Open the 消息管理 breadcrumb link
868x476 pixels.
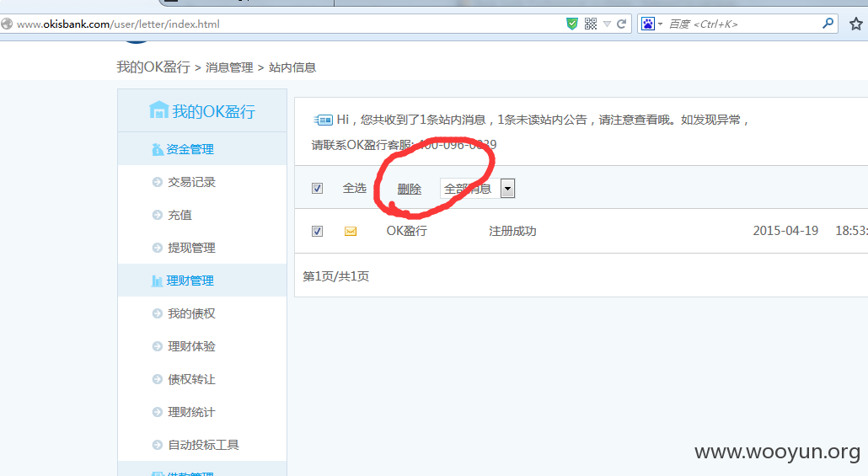point(229,67)
